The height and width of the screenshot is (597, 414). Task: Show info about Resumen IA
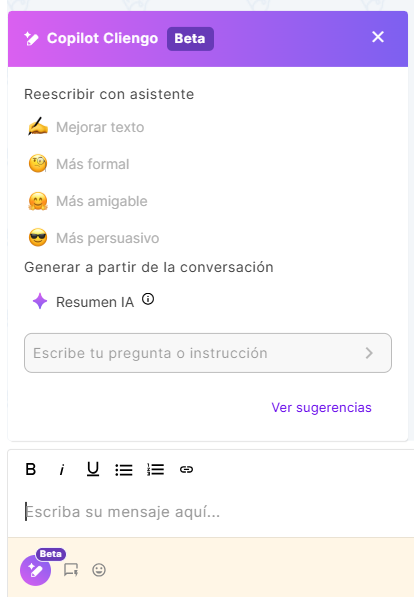point(148,299)
